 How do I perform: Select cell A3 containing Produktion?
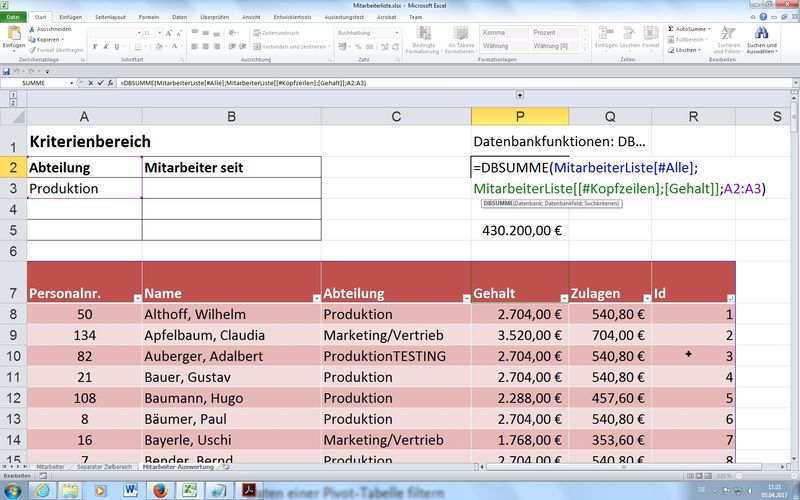pos(85,188)
